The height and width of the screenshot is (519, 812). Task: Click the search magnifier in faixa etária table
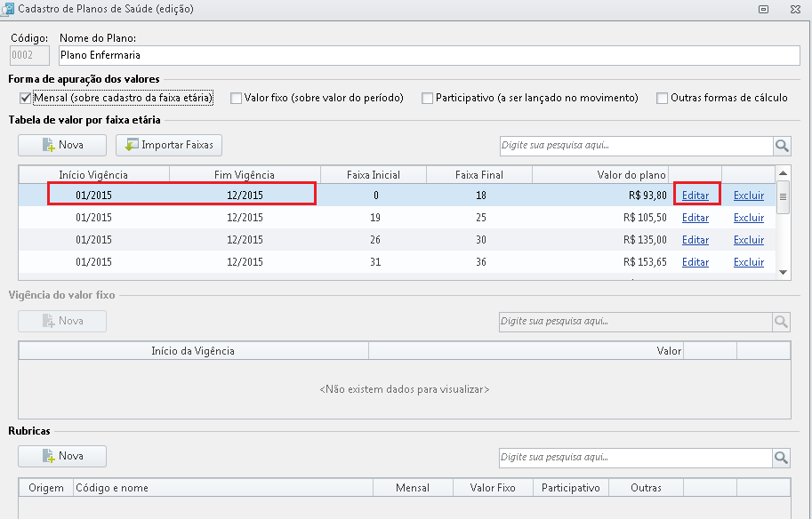coord(782,146)
